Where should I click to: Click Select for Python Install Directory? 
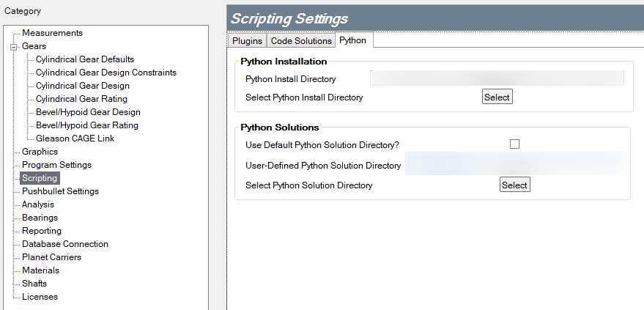pyautogui.click(x=497, y=97)
